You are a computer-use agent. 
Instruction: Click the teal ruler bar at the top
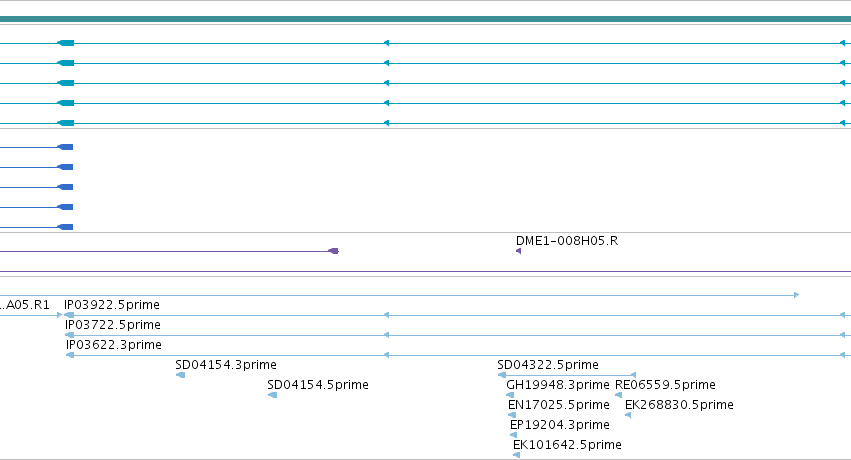click(x=426, y=20)
